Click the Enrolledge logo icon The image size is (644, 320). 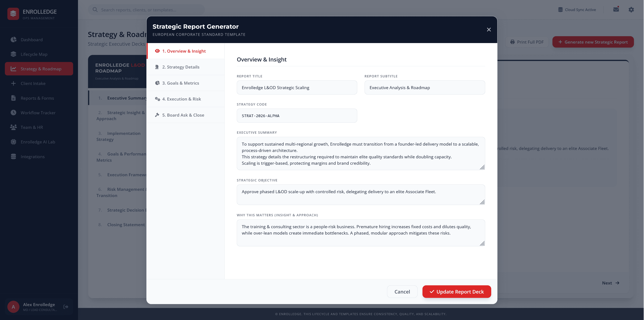tap(13, 14)
